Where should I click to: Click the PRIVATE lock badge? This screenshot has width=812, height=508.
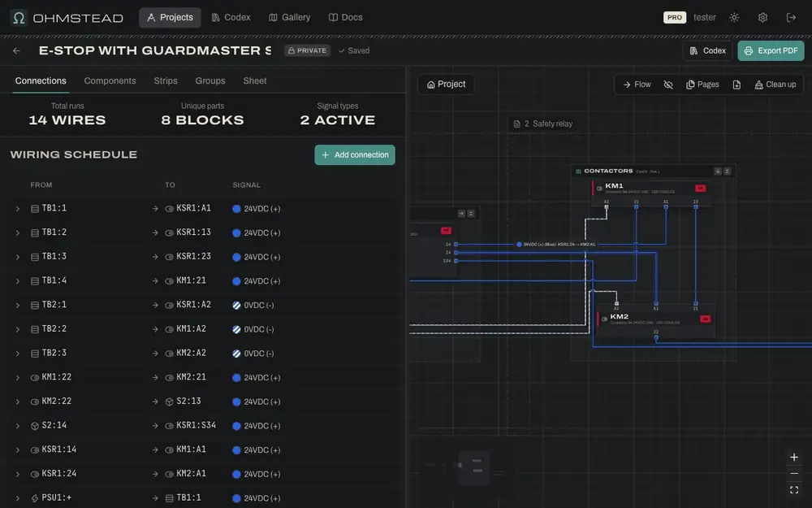307,50
